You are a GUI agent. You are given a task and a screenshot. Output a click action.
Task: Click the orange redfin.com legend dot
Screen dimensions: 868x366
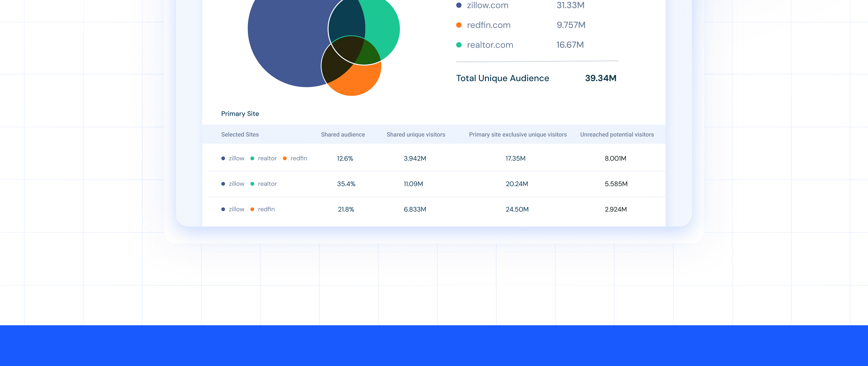459,25
